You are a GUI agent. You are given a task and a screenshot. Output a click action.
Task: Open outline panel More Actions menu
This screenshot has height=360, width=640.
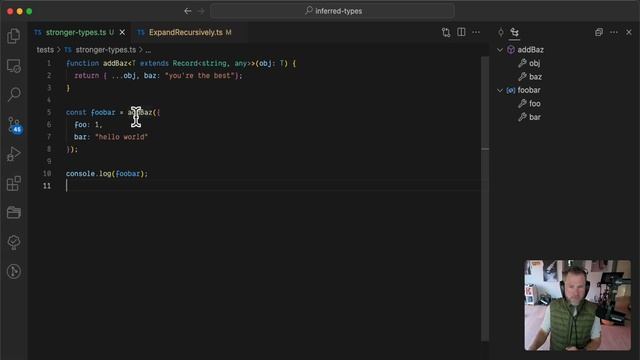point(614,32)
